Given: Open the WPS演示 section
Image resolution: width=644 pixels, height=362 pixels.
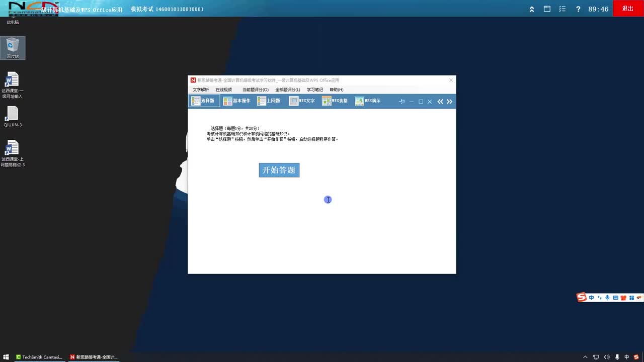Looking at the screenshot, I should (x=368, y=101).
